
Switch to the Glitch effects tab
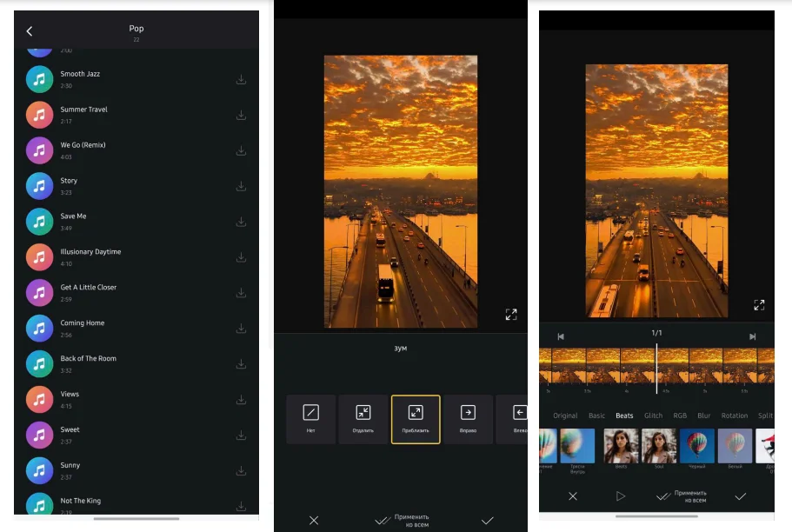pos(653,416)
